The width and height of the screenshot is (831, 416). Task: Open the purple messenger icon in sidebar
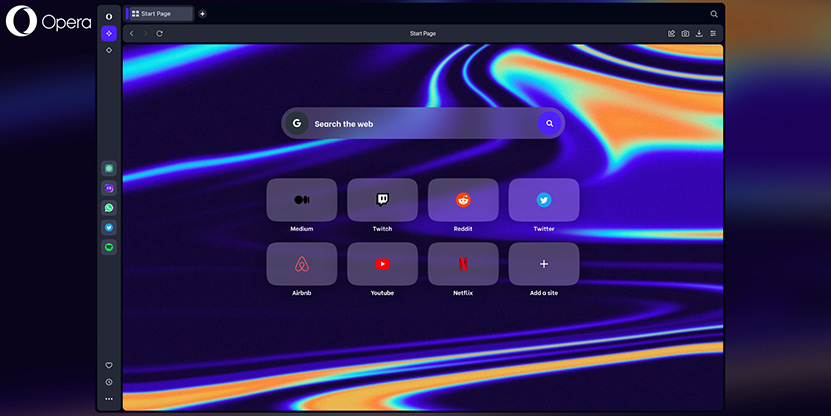point(109,188)
